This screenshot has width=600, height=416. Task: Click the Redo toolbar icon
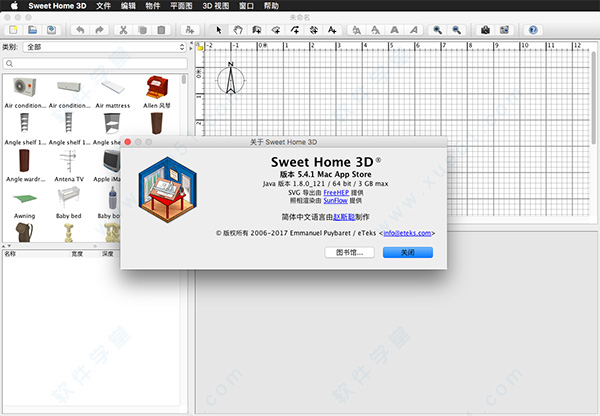pyautogui.click(x=99, y=30)
